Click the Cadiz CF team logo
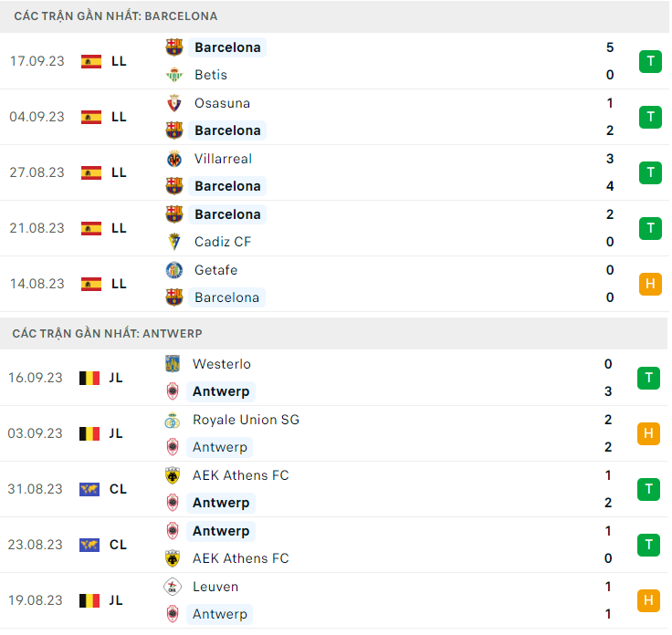The image size is (672, 635). [x=173, y=242]
